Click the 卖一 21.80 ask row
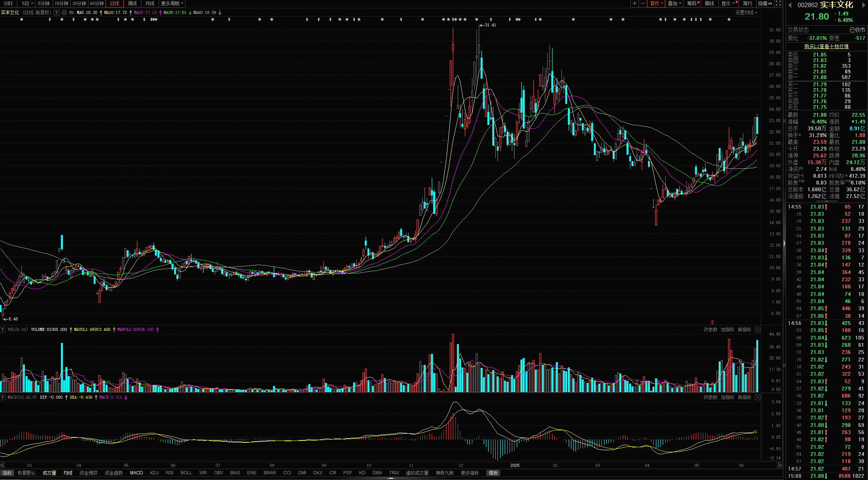Image resolution: width=868 pixels, height=480 pixels. click(826, 77)
